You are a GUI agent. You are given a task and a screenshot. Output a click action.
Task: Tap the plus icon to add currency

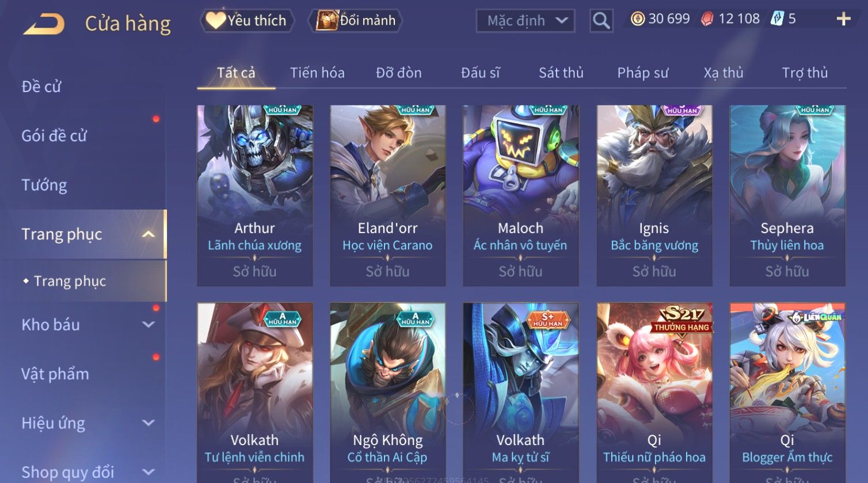tap(843, 19)
